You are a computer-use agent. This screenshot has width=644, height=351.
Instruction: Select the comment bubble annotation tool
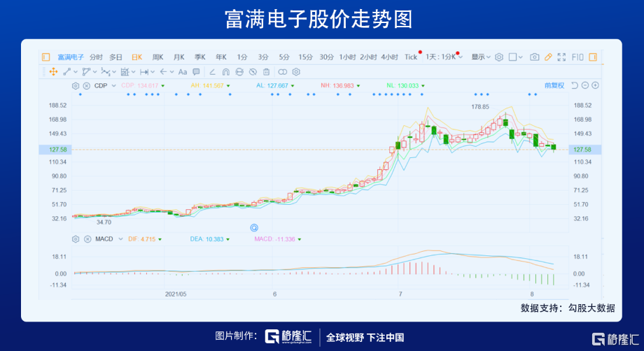[196, 72]
